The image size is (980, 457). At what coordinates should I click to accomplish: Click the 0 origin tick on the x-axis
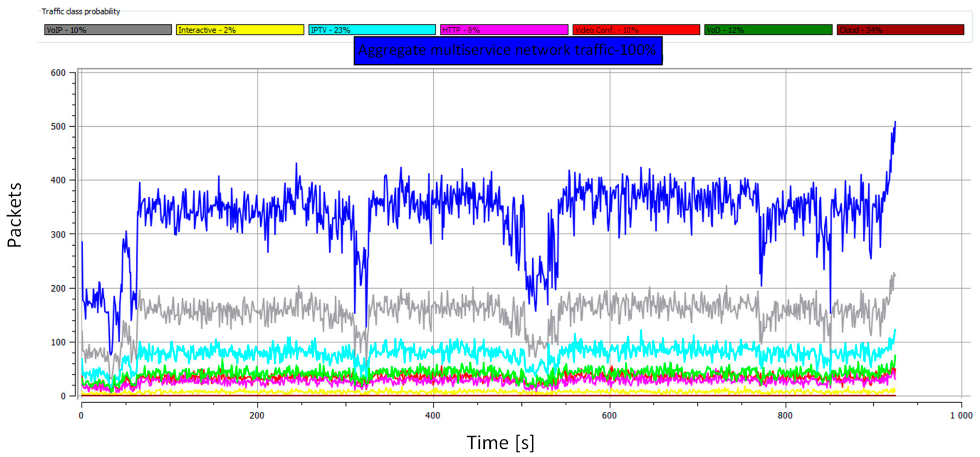click(81, 415)
